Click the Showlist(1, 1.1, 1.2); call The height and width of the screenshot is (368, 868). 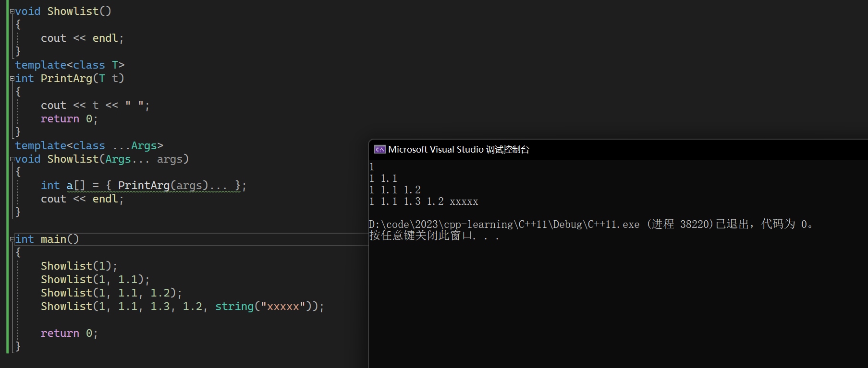pyautogui.click(x=111, y=293)
